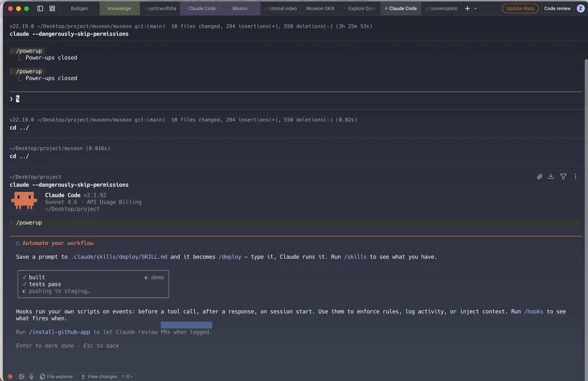The width and height of the screenshot is (588, 381).
Task: Attach an image using the picture icon
Action: (22, 376)
